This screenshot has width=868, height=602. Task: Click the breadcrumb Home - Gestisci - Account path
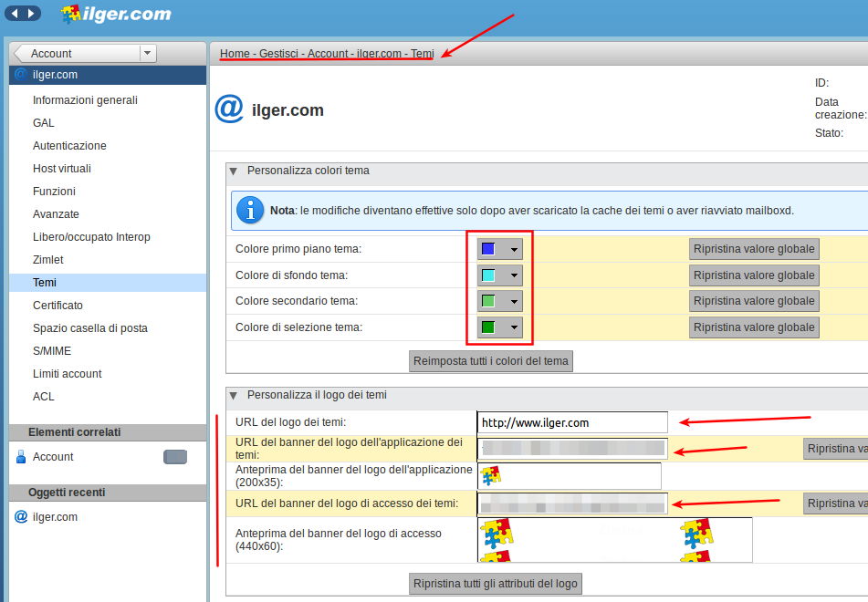tap(327, 53)
